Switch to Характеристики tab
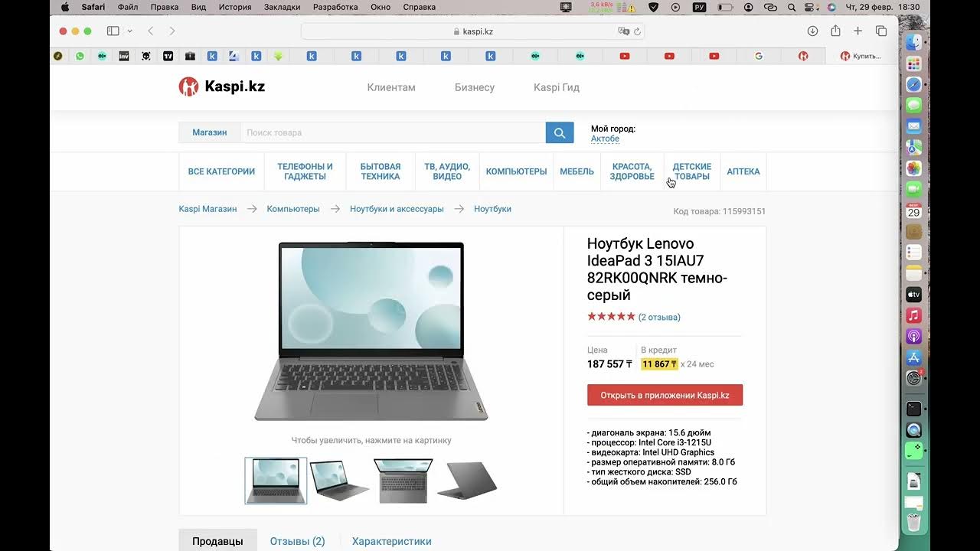 tap(392, 541)
